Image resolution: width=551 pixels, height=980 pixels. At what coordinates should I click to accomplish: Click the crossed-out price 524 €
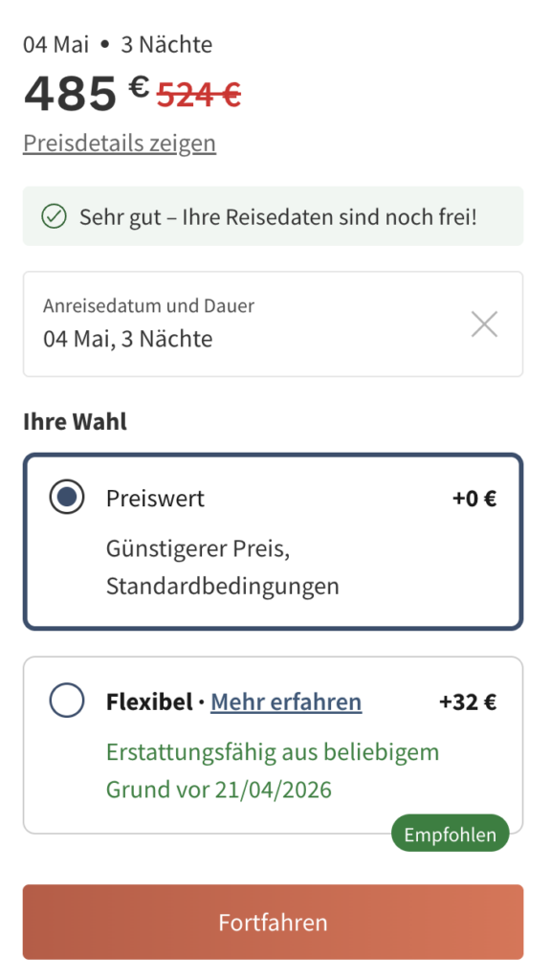[x=198, y=93]
